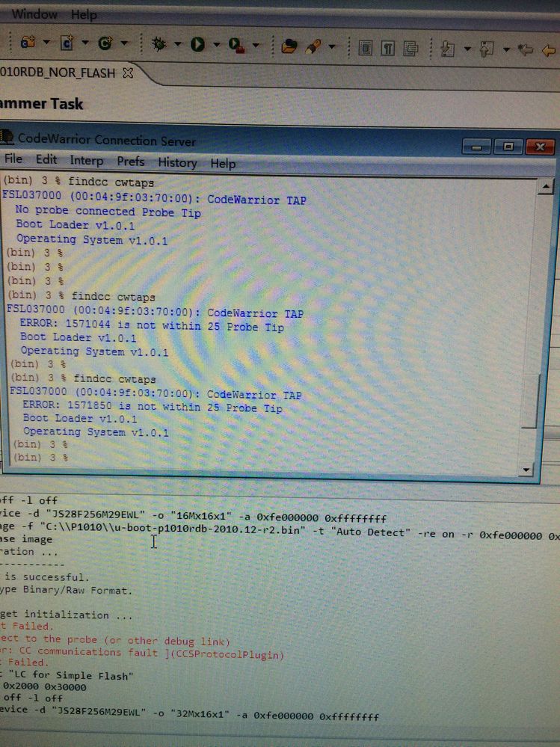This screenshot has width=560, height=747.
Task: Open Prefs menu in Connection Server
Action: (131, 162)
